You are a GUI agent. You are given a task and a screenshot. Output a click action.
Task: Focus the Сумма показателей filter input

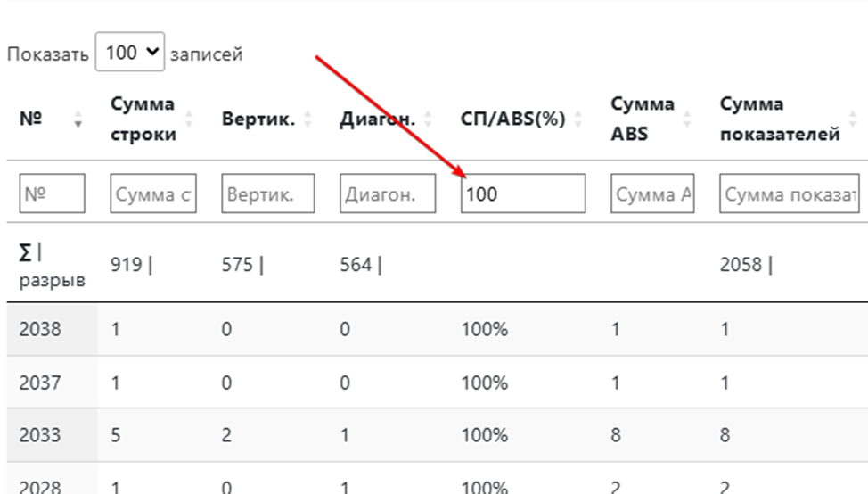click(x=790, y=193)
